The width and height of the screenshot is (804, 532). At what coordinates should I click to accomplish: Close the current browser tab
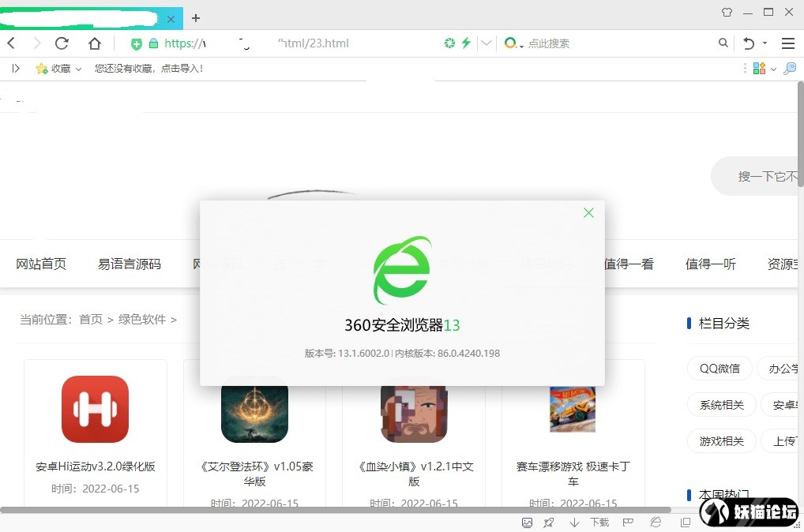pos(171,19)
